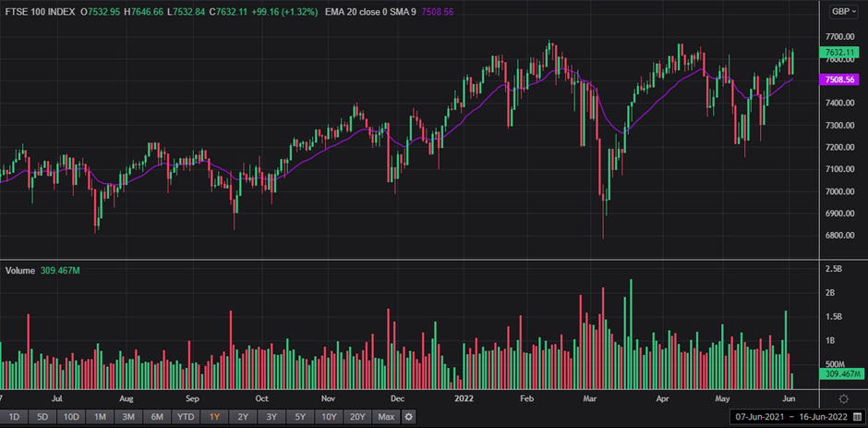
Task: Click the end date 16-Jun-2022
Action: click(823, 416)
